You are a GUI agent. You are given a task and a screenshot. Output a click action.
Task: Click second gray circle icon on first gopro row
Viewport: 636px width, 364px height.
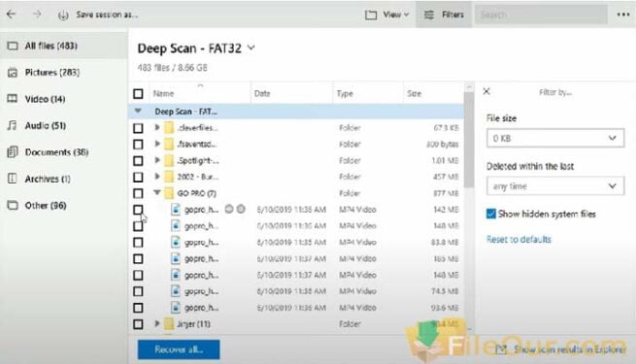click(x=241, y=209)
